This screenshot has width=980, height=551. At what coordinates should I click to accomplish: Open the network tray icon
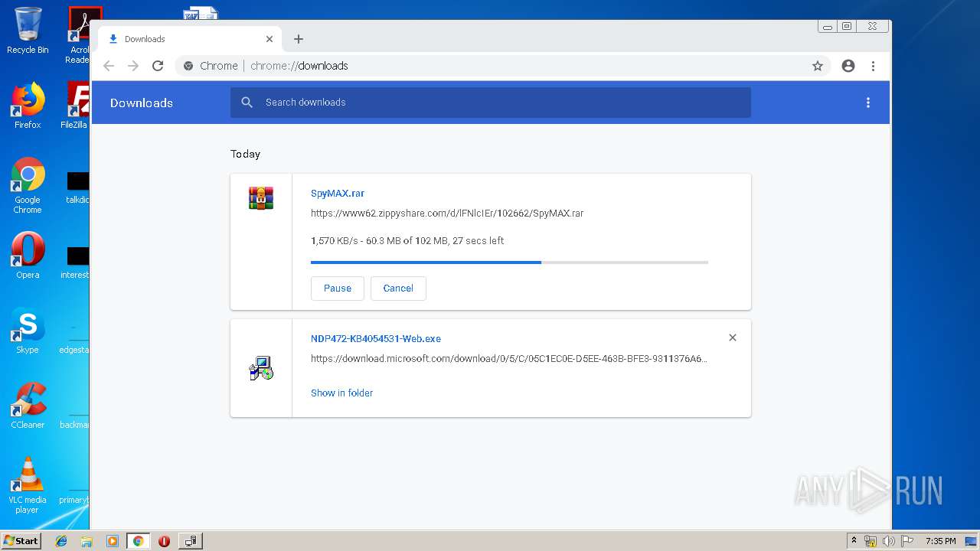871,541
